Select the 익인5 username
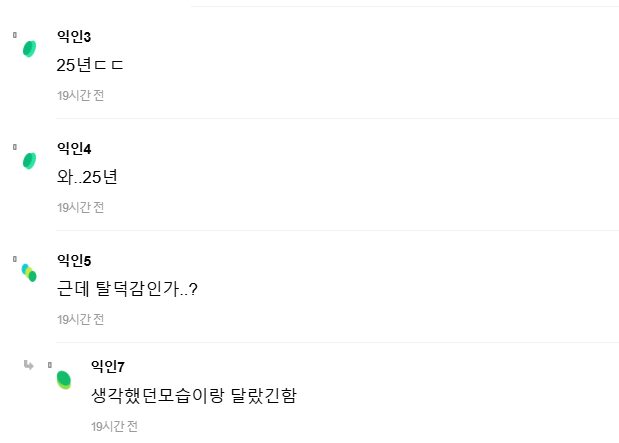The image size is (619, 443). click(x=74, y=261)
